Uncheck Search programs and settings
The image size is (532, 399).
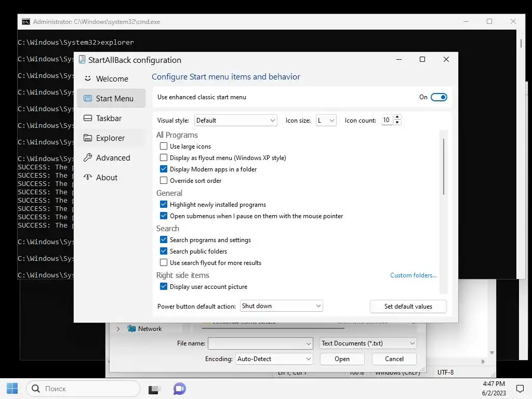point(164,240)
